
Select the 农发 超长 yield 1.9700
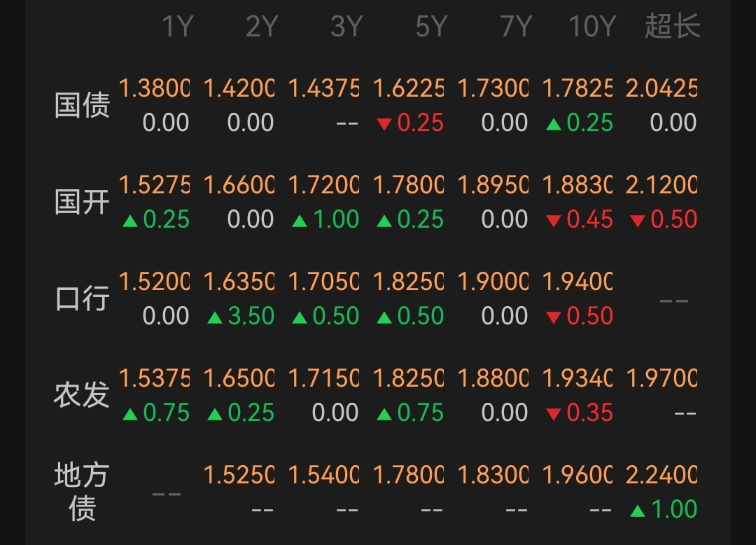point(661,378)
